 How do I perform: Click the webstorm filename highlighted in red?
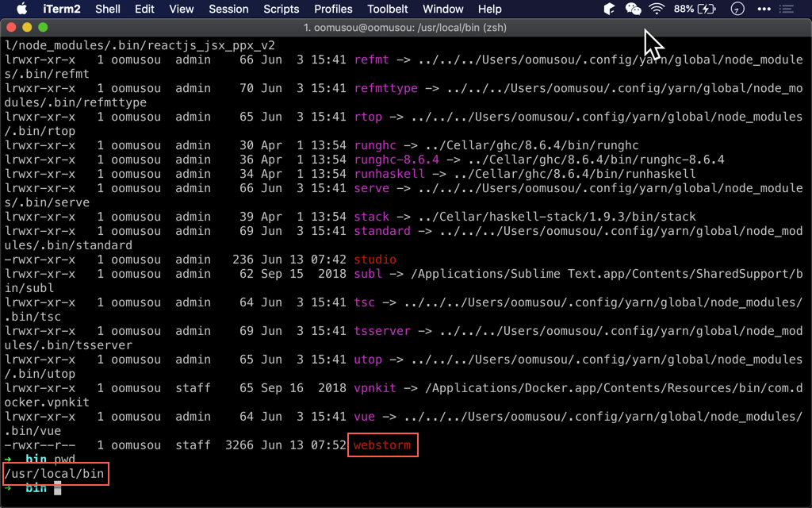(383, 445)
